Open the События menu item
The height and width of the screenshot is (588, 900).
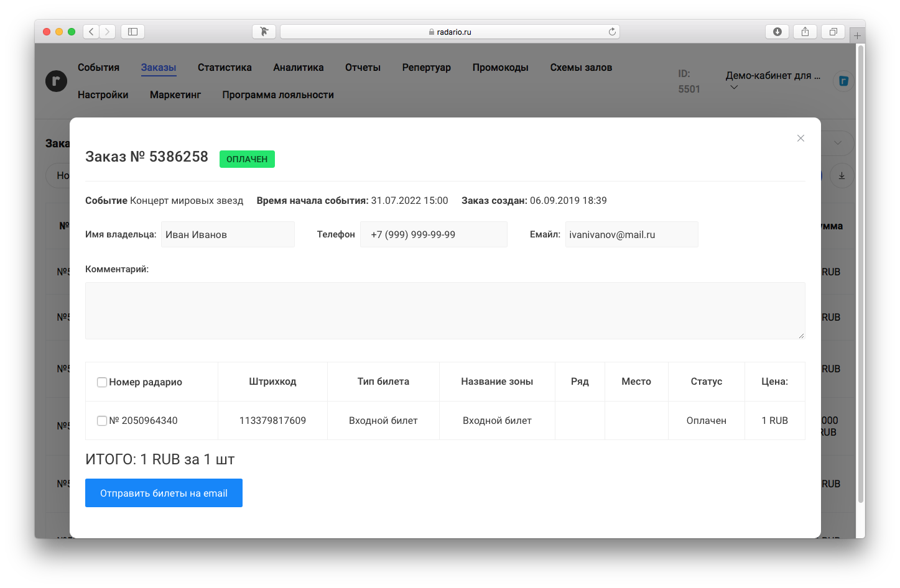pyautogui.click(x=98, y=67)
